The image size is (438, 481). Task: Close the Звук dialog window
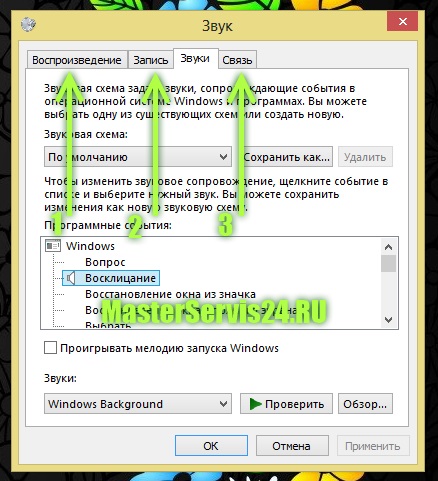(x=403, y=22)
